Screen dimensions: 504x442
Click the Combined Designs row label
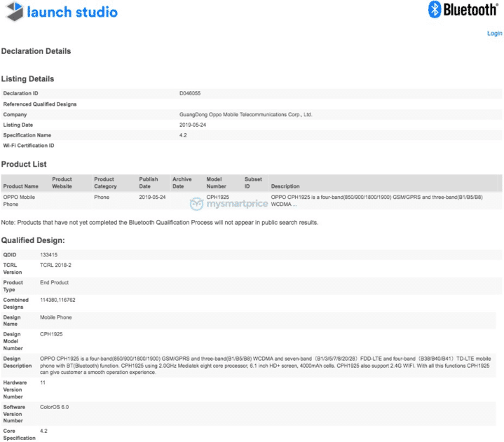[x=15, y=303]
